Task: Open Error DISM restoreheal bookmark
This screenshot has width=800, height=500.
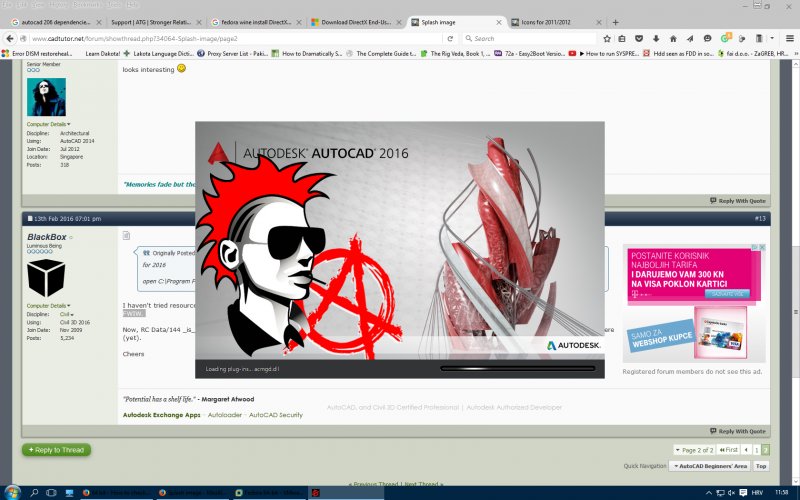Action: [37, 53]
